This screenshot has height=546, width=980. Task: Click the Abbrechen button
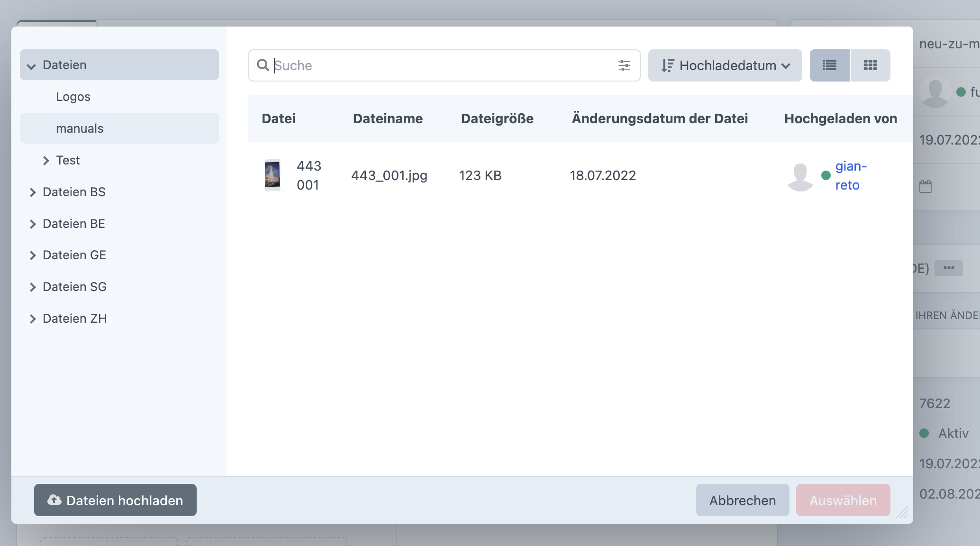click(x=742, y=500)
